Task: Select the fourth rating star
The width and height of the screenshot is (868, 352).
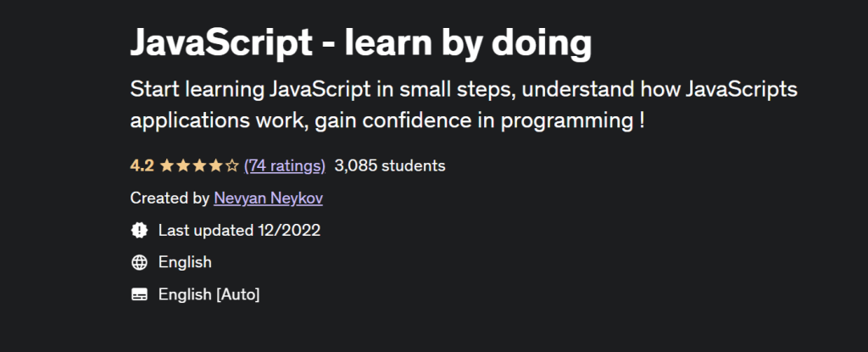Action: coord(215,165)
